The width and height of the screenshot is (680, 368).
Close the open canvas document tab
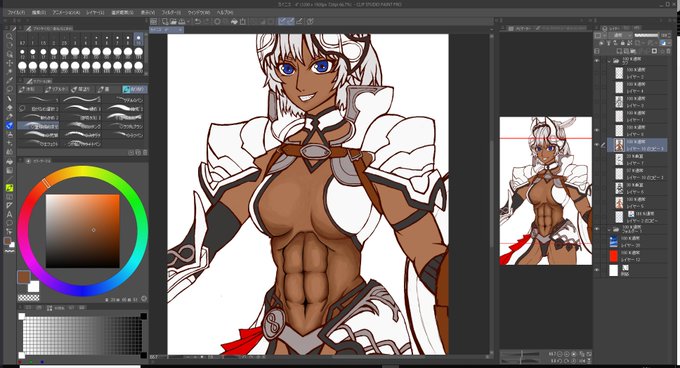tap(180, 29)
